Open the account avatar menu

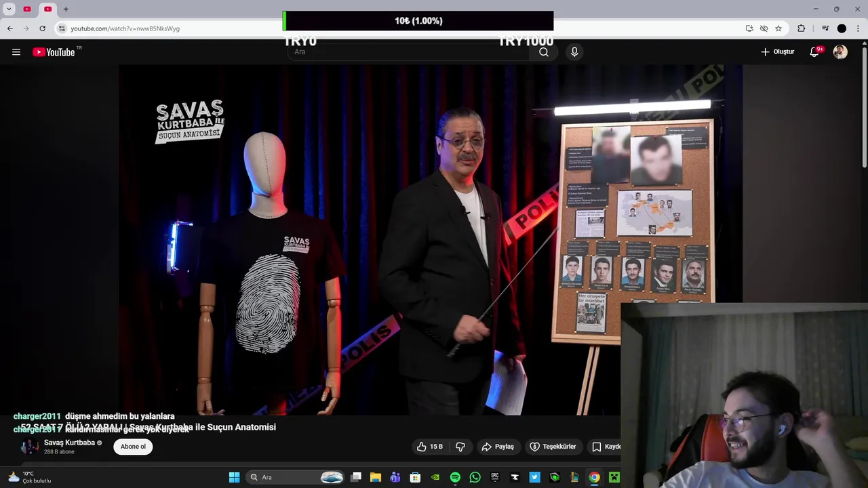(x=840, y=52)
